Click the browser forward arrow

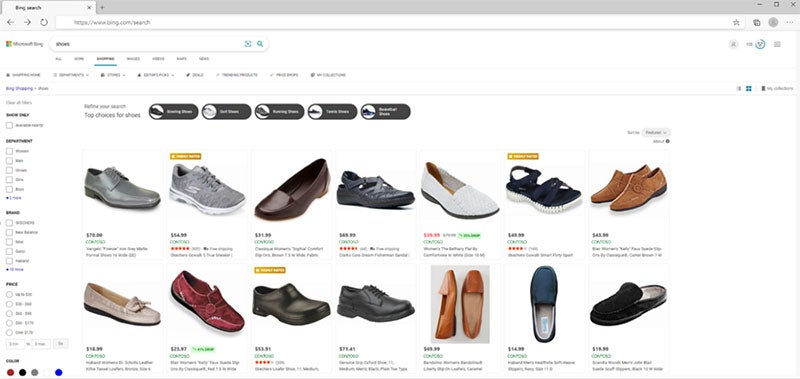pos(28,22)
